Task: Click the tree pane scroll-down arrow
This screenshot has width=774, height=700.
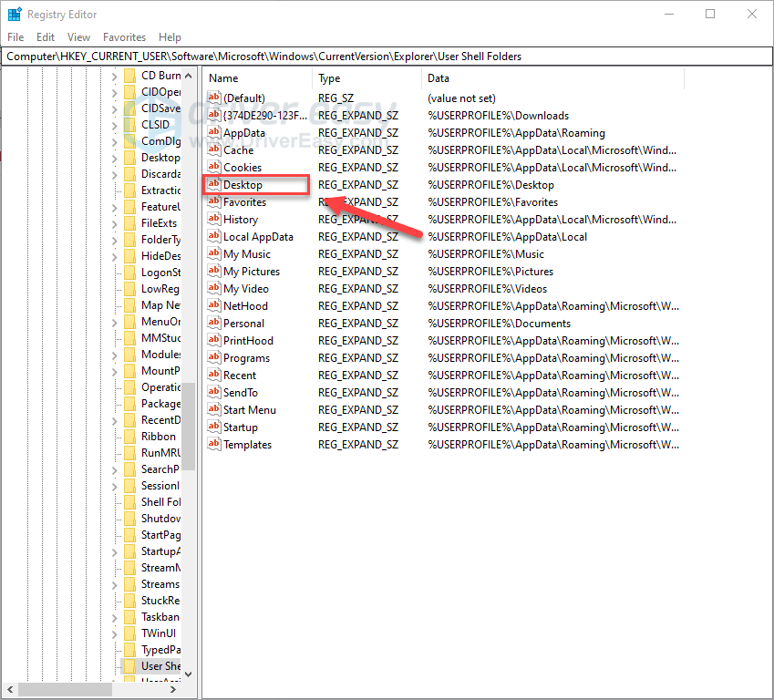Action: (188, 674)
